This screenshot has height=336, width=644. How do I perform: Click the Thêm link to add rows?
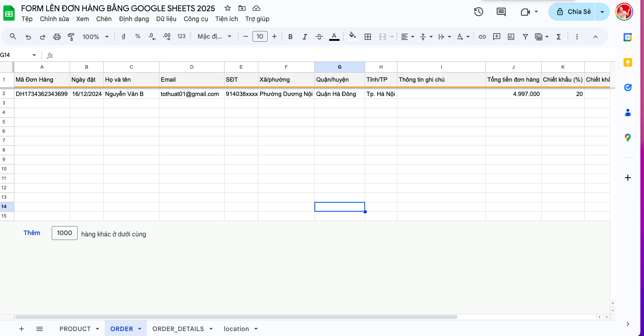pos(31,233)
